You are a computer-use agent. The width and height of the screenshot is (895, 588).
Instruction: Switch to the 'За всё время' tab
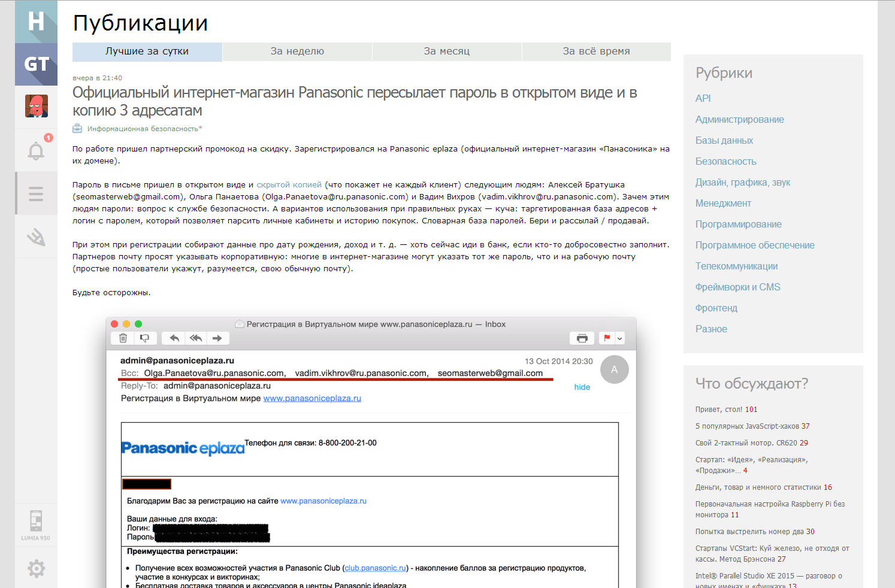[x=597, y=51]
